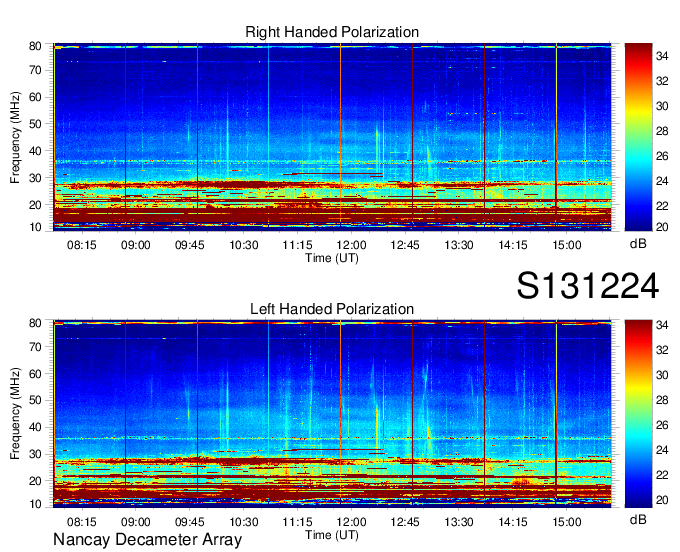Viewport: 680px width, 552px height.
Task: Click the dB label under the upper colorbar
Action: click(x=638, y=244)
